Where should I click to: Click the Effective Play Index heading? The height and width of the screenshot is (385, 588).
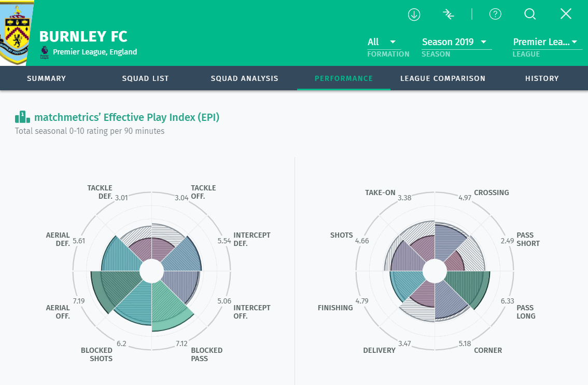tap(127, 117)
